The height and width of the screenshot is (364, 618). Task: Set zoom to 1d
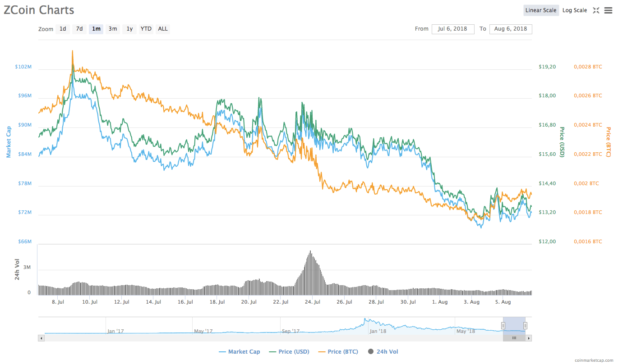pos(63,29)
